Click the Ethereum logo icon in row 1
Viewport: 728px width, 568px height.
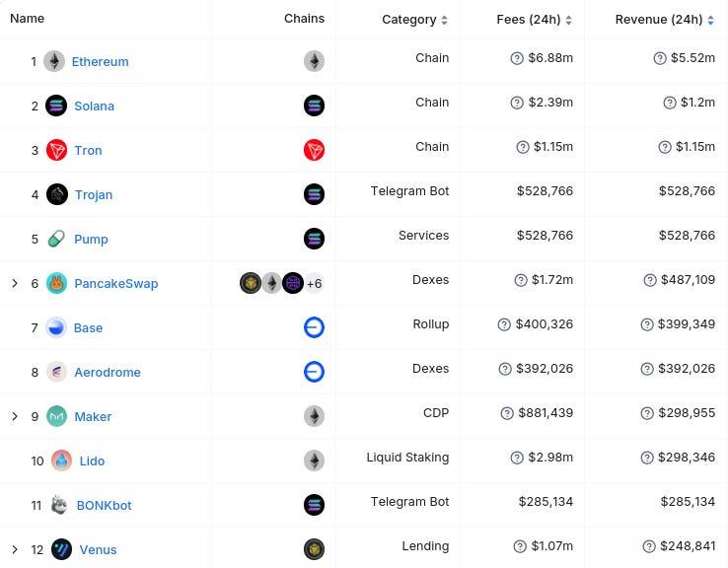click(x=54, y=61)
